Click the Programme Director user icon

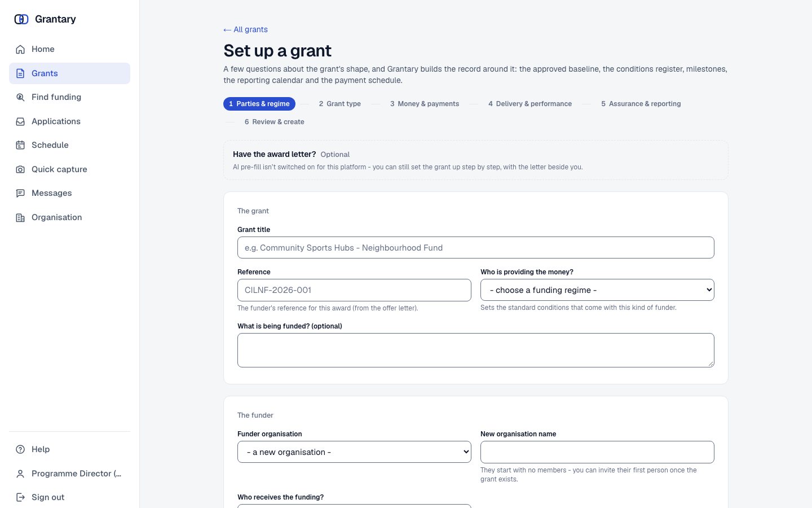(20, 474)
